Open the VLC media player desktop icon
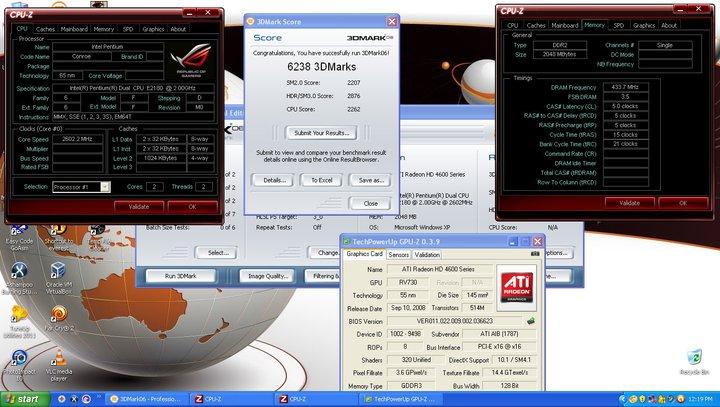The height and width of the screenshot is (407, 720). pyautogui.click(x=59, y=365)
